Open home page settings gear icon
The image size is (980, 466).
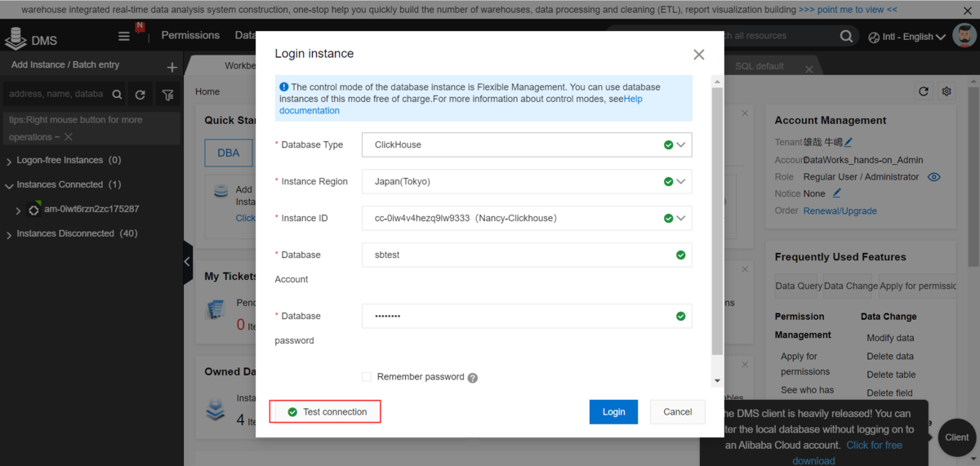[x=947, y=91]
